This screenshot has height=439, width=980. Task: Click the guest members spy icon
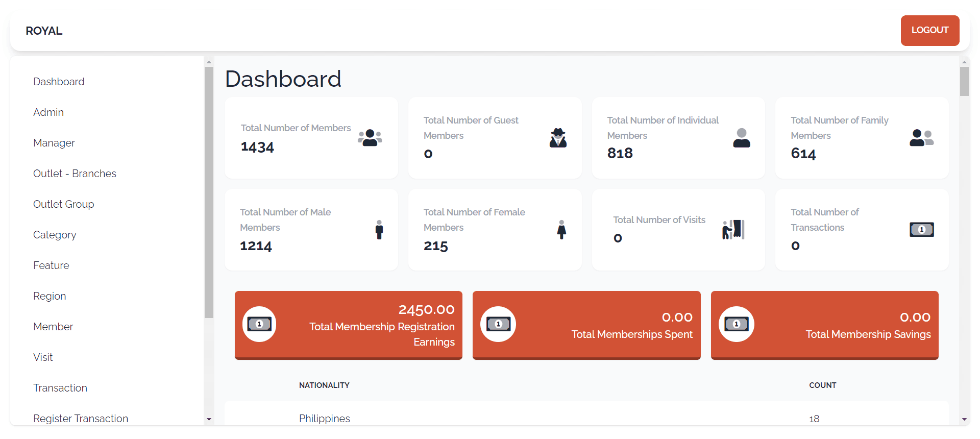[x=558, y=138]
